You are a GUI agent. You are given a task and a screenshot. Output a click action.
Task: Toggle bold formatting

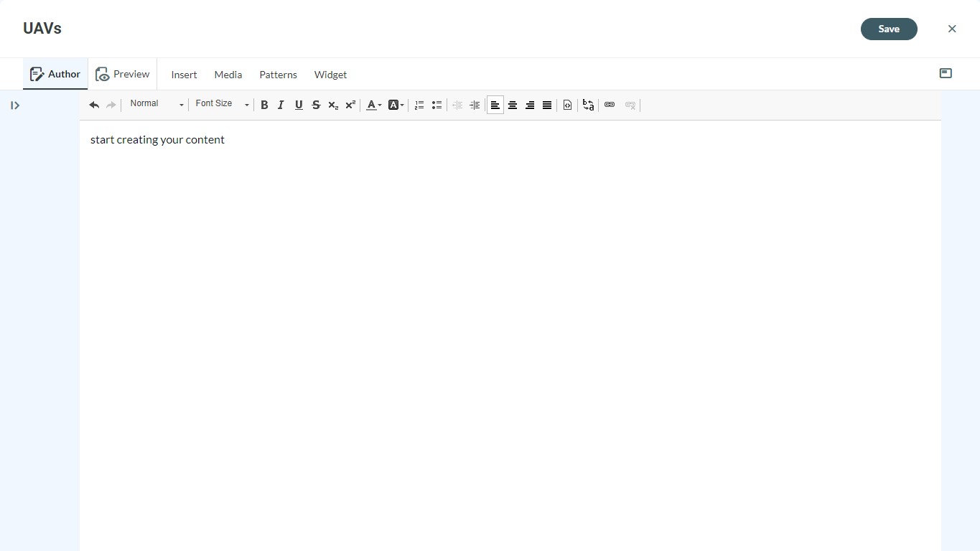tap(264, 105)
